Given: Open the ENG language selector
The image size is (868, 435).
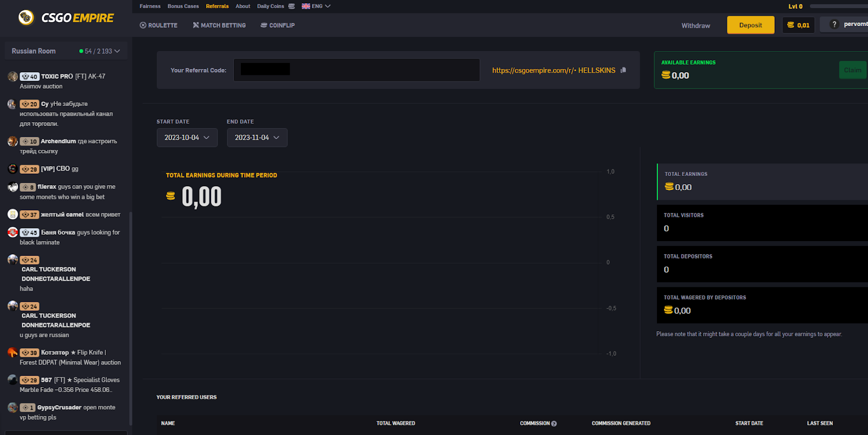Looking at the screenshot, I should coord(316,7).
